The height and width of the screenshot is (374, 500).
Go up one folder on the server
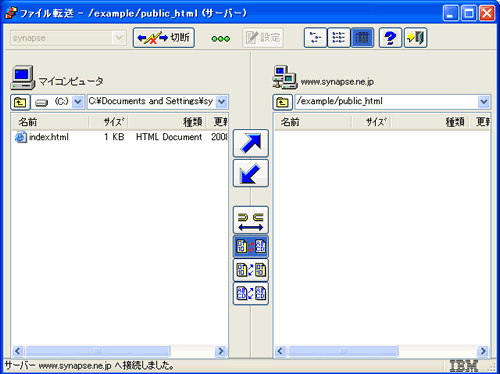283,102
